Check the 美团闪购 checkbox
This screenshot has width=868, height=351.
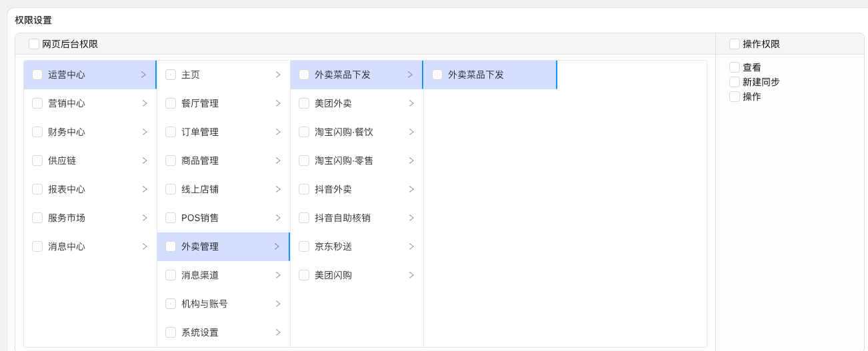(x=304, y=275)
